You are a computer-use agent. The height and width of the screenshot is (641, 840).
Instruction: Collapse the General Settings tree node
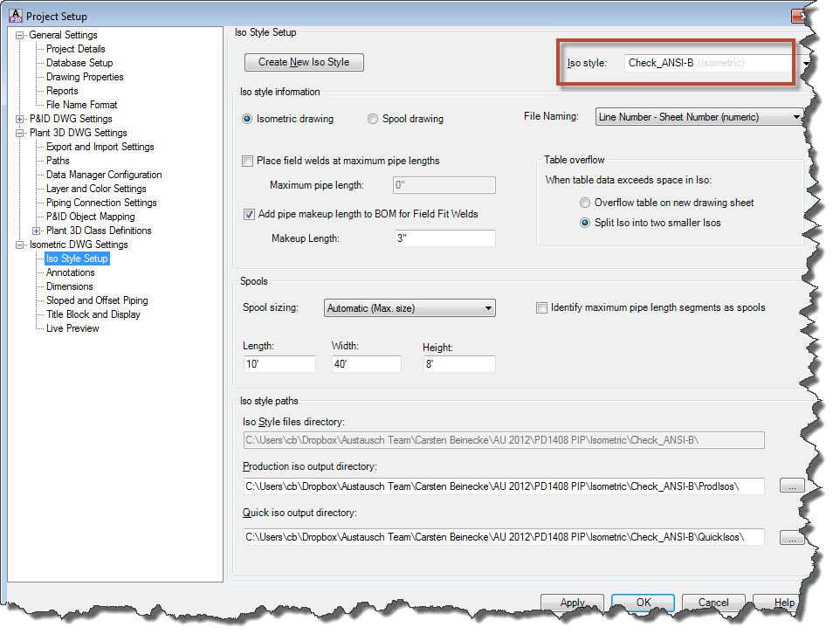click(x=20, y=36)
